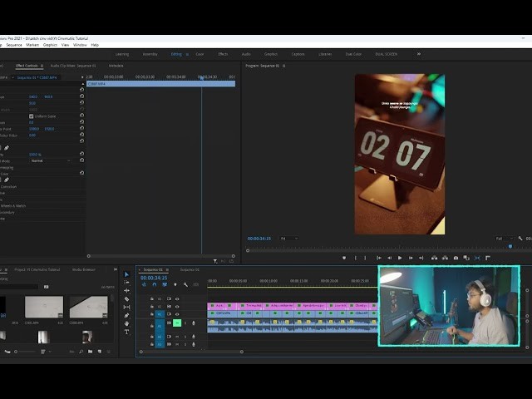Open Program monitor settings wrench
This screenshot has width=532, height=399.
[x=520, y=239]
